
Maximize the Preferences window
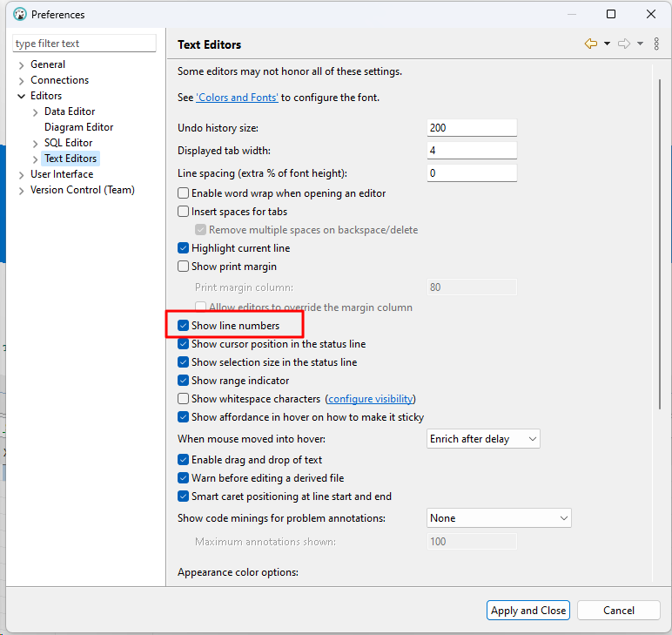[611, 14]
